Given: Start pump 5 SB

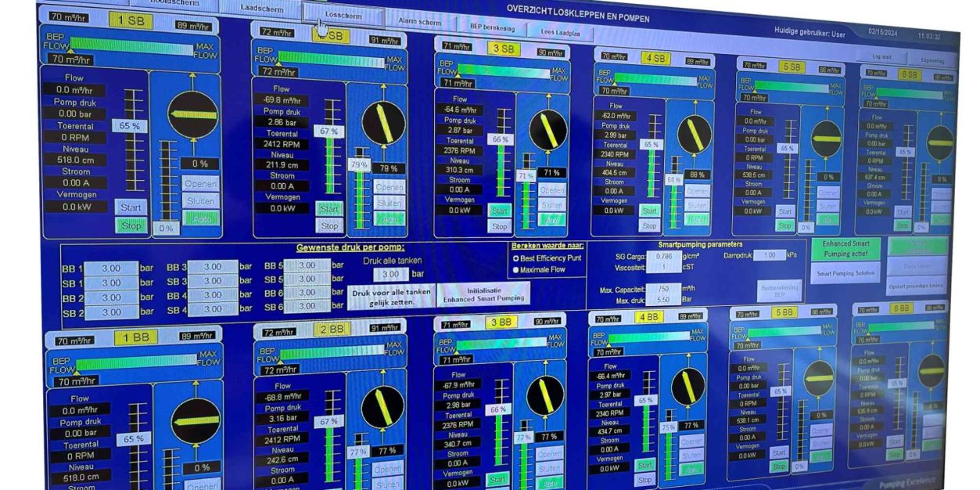Looking at the screenshot, I should point(785,211).
